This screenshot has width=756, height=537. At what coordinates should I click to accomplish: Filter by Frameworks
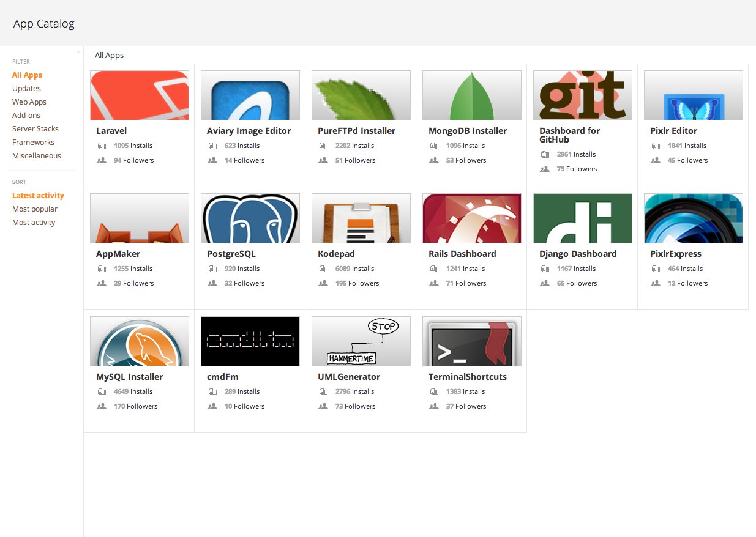33,143
